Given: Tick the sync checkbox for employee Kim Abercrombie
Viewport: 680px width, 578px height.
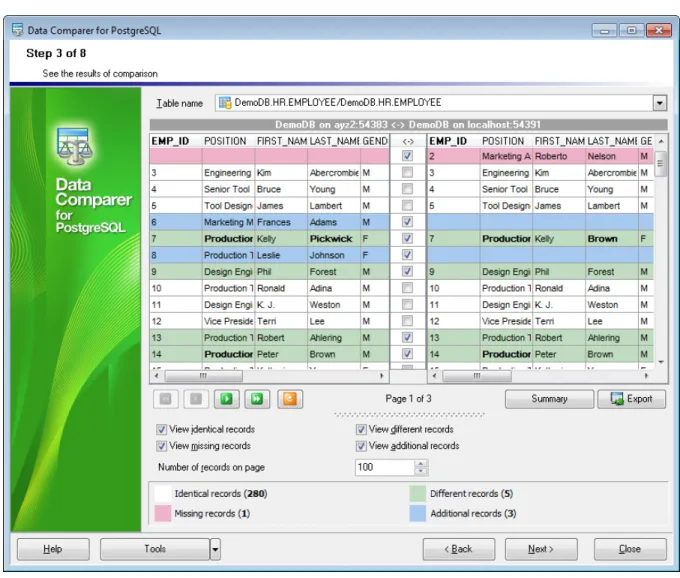Looking at the screenshot, I should [x=407, y=173].
